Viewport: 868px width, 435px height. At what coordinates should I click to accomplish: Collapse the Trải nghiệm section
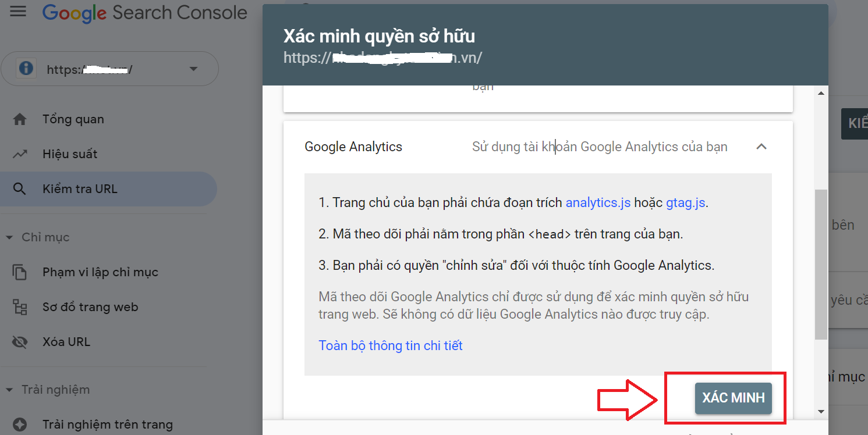9,390
